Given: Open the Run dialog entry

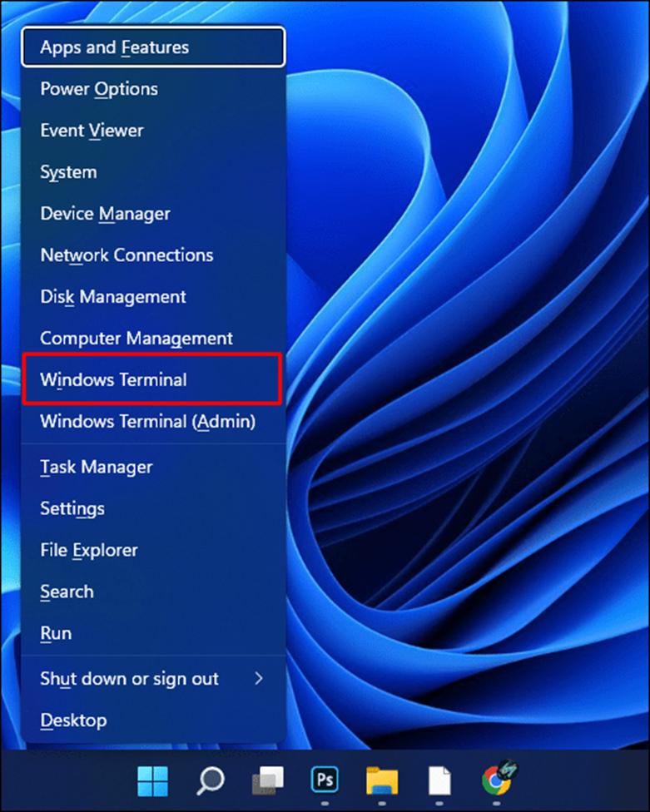Looking at the screenshot, I should [153, 633].
